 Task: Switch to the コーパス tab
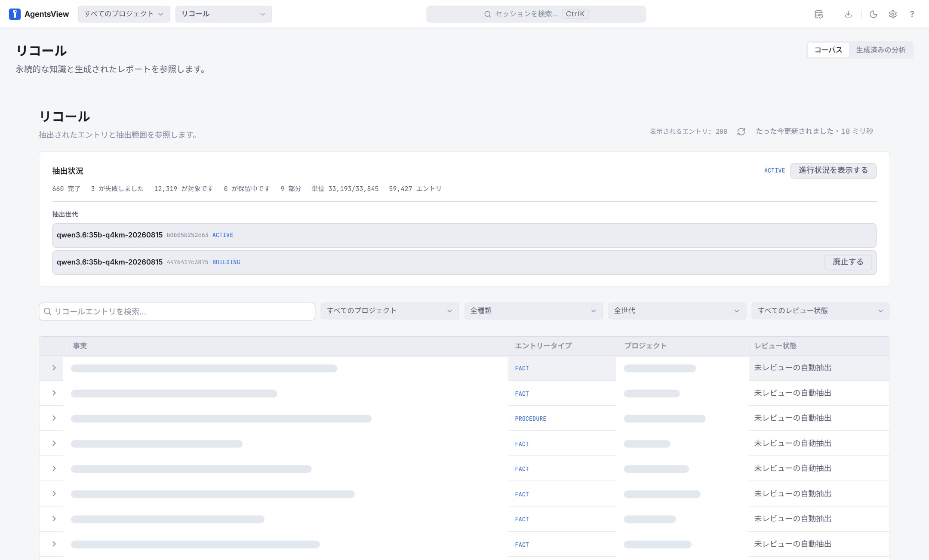click(x=828, y=50)
